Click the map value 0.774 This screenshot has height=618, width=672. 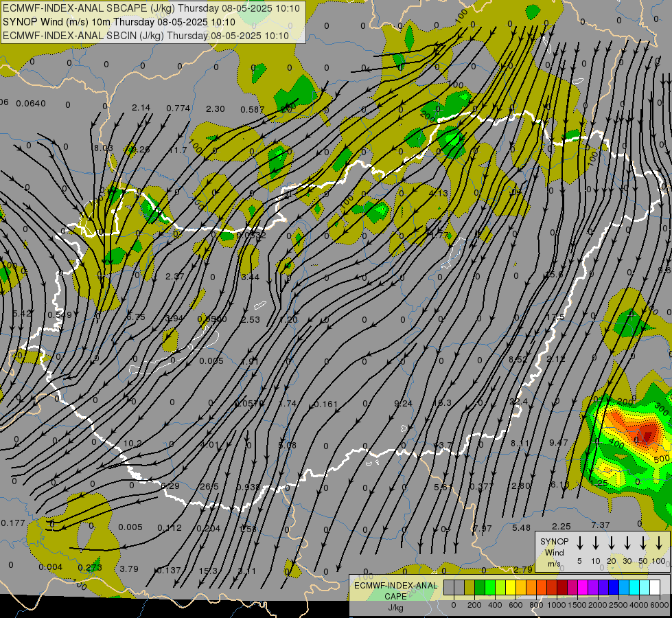click(x=178, y=108)
